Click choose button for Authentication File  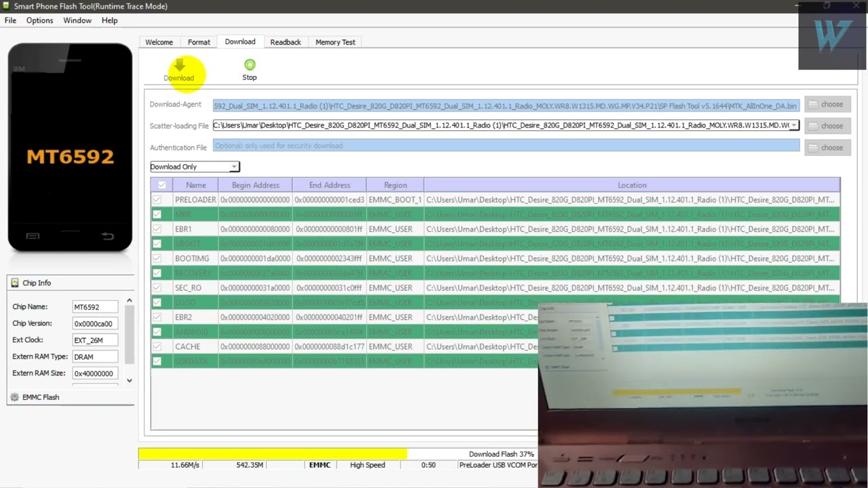pos(827,147)
